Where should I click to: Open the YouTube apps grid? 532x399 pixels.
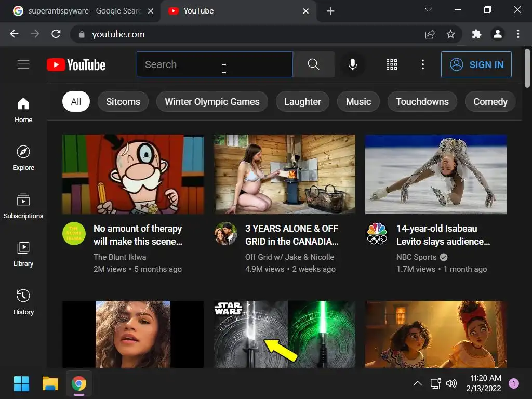coord(392,64)
